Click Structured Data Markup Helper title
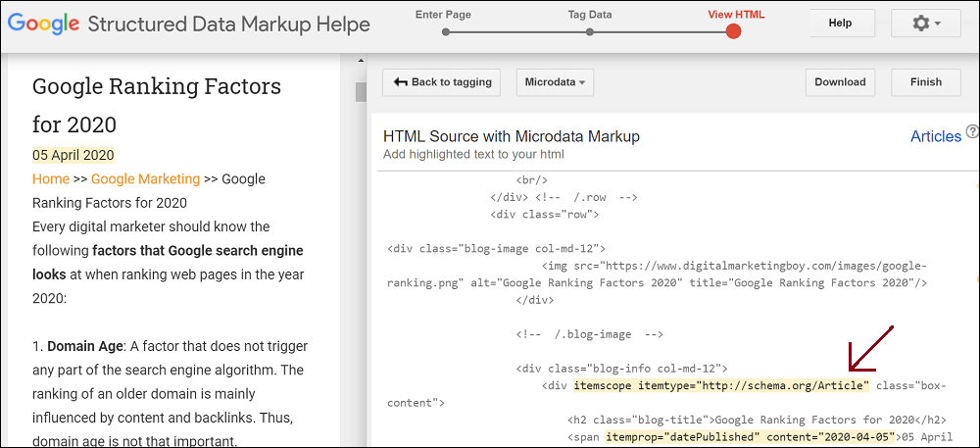 (228, 25)
